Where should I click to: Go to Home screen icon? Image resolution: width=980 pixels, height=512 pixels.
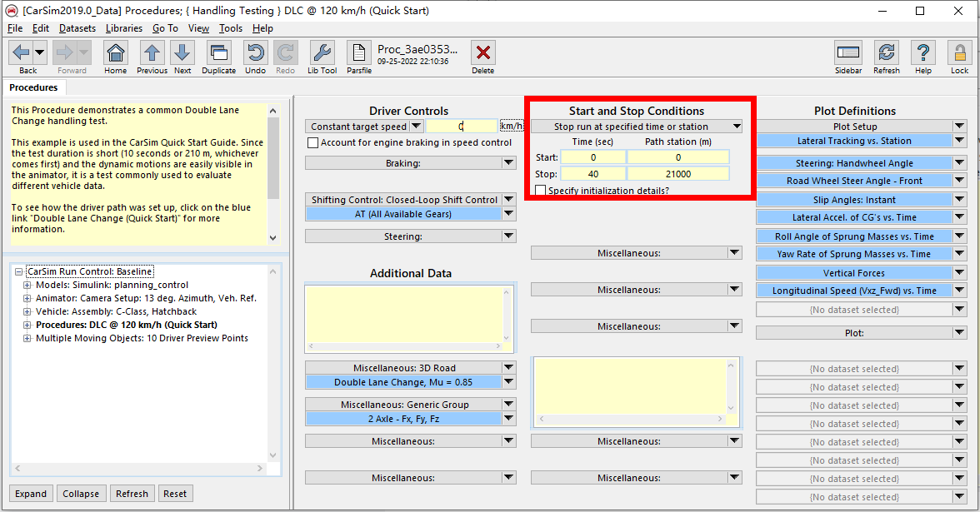[x=116, y=52]
